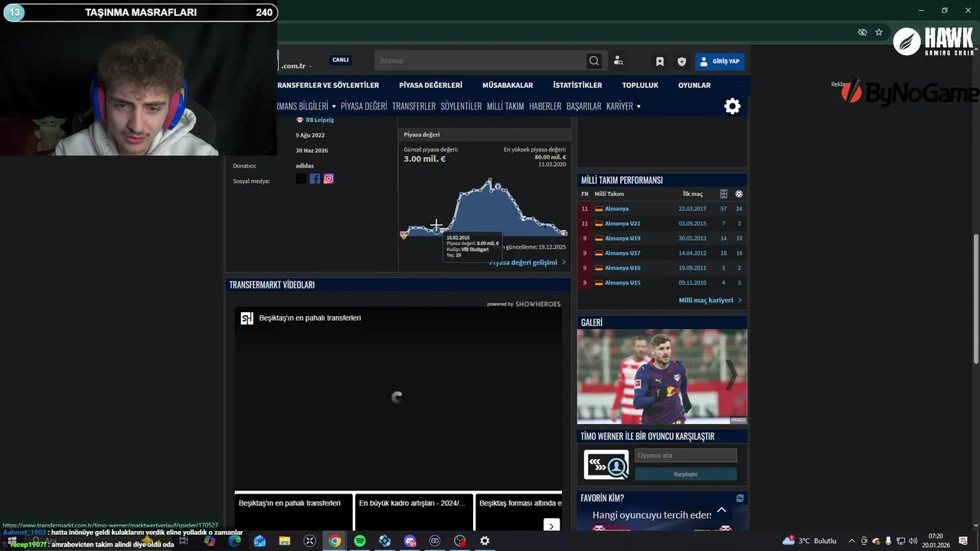Click the Canlı live button

[341, 60]
